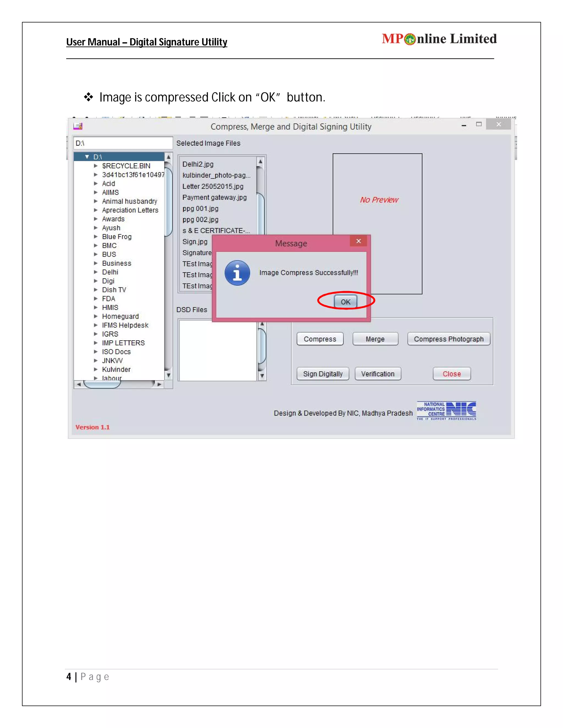
Task: Select Letter 25052015.jpg file
Action: click(x=213, y=186)
